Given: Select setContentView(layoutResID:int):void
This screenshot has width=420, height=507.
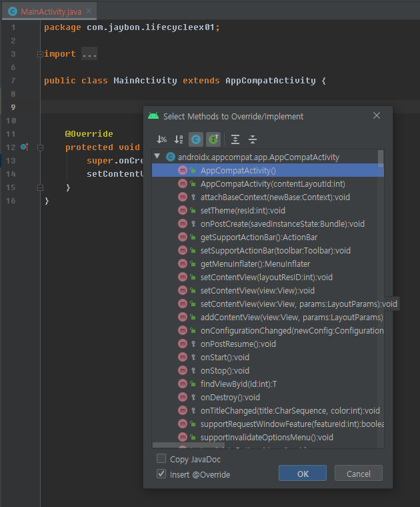Looking at the screenshot, I should (268, 277).
